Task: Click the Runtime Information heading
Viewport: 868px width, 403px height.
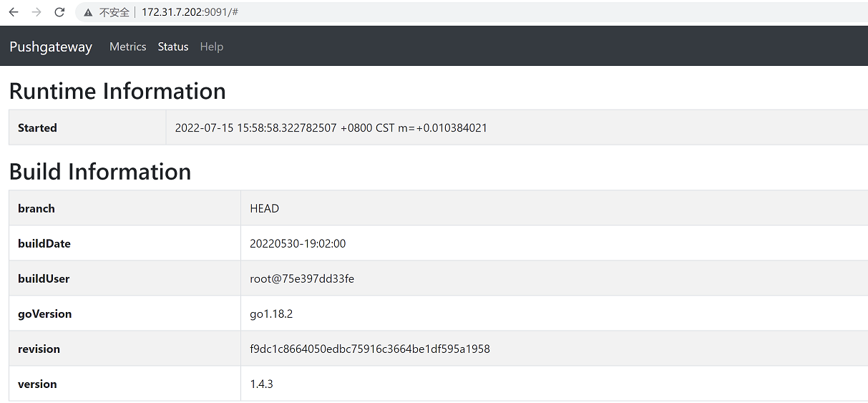Action: click(x=117, y=91)
